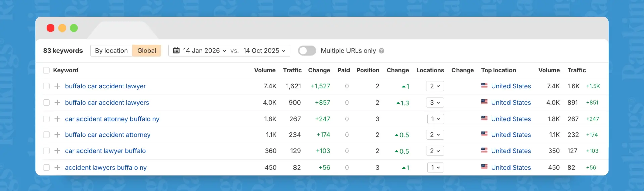The height and width of the screenshot is (191, 644).
Task: Expand the buffalo car accident lawyer row plus icon
Action: coord(57,86)
